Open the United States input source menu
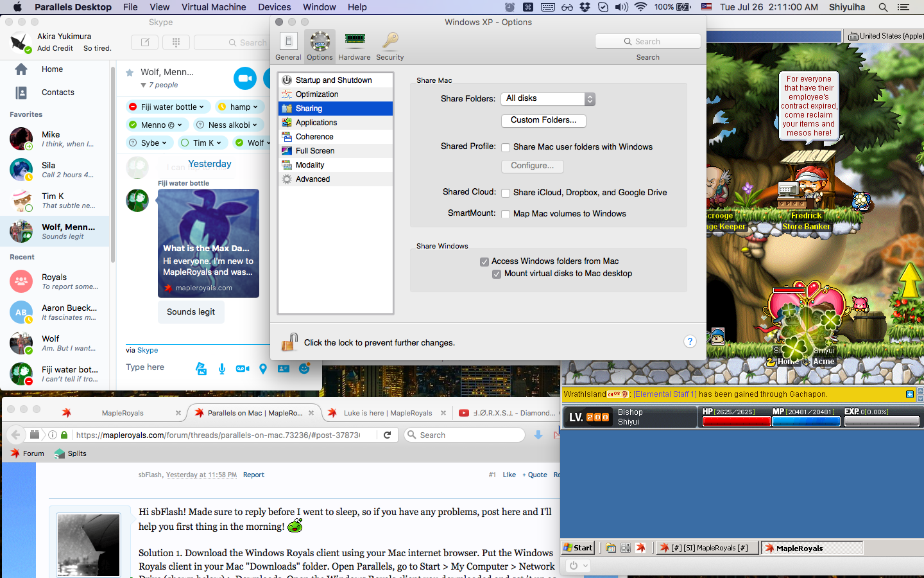924x578 pixels. click(886, 36)
